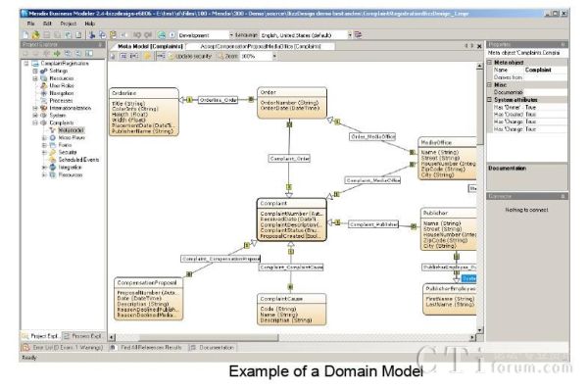Click the New document toolbar icon
Viewport: 588px width, 390px height.
click(25, 35)
